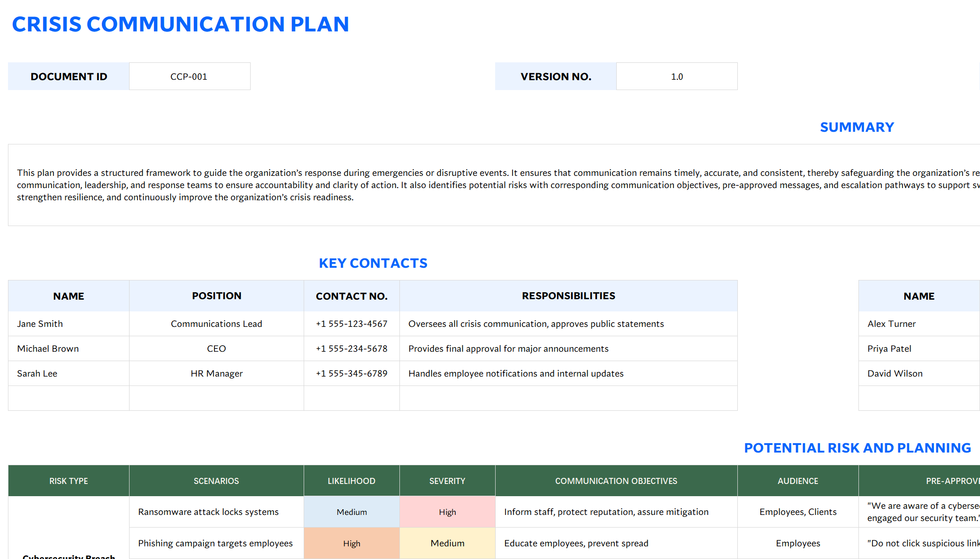Select the Contact No. column header
Viewport: 980px width, 559px height.
(352, 296)
